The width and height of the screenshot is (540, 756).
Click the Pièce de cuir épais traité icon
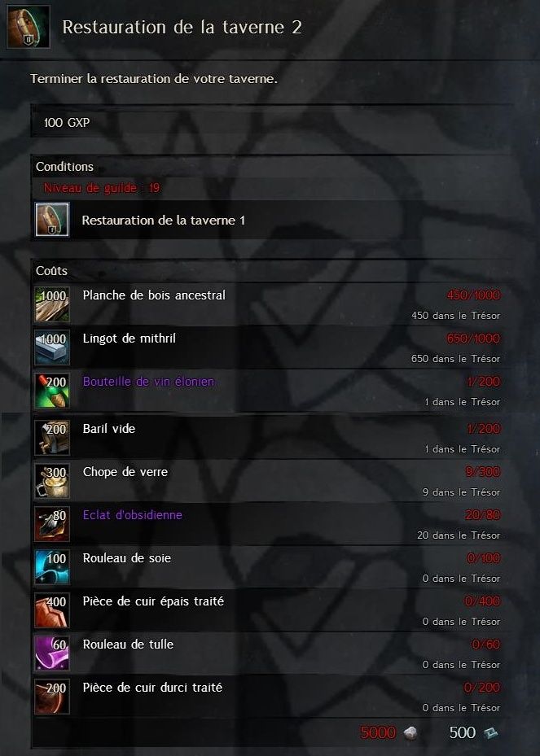click(52, 610)
